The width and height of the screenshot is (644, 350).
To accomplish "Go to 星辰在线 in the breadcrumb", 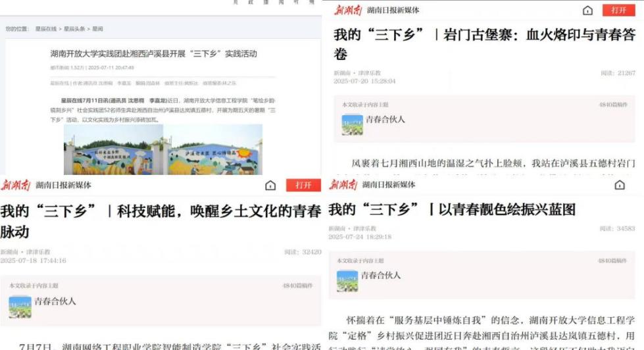I will (46, 29).
